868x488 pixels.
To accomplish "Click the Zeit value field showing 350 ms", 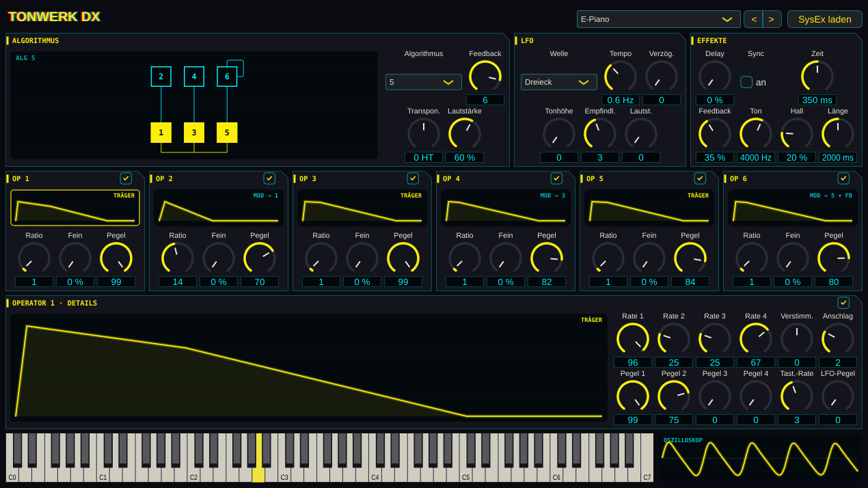I will tap(817, 100).
